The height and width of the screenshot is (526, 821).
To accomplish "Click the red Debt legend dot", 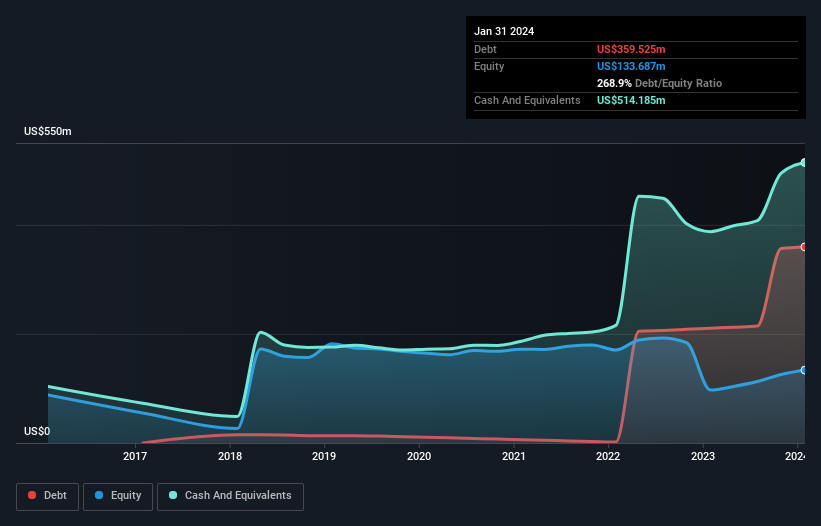I will pos(32,495).
